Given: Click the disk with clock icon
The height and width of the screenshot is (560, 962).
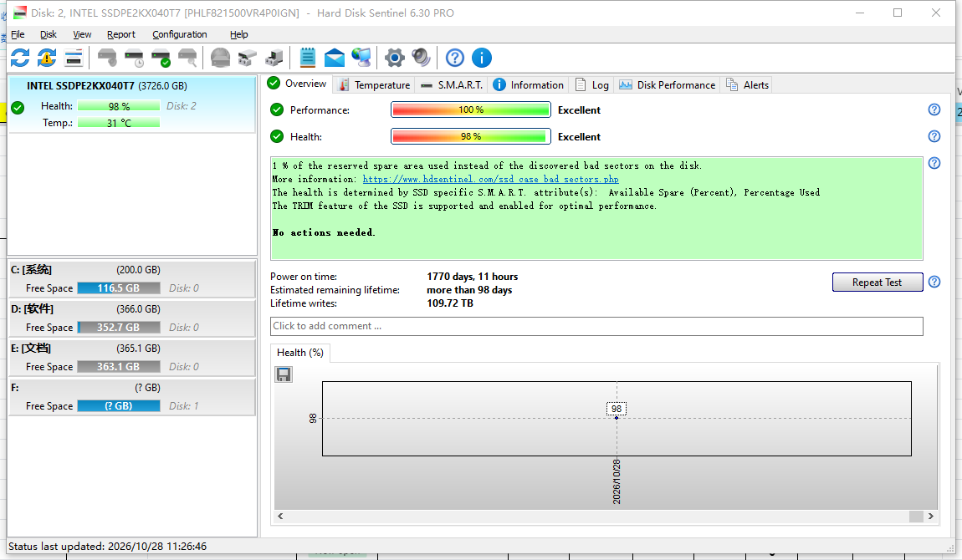Looking at the screenshot, I should point(134,58).
